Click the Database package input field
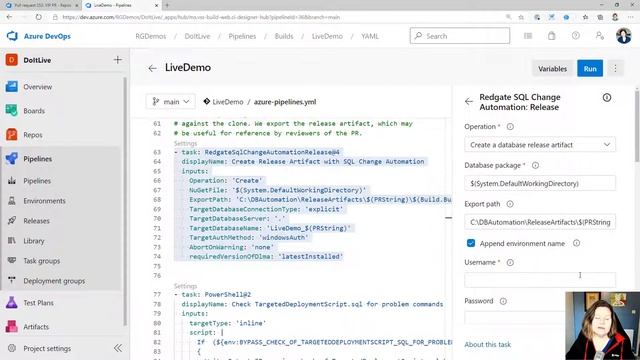 [x=540, y=183]
